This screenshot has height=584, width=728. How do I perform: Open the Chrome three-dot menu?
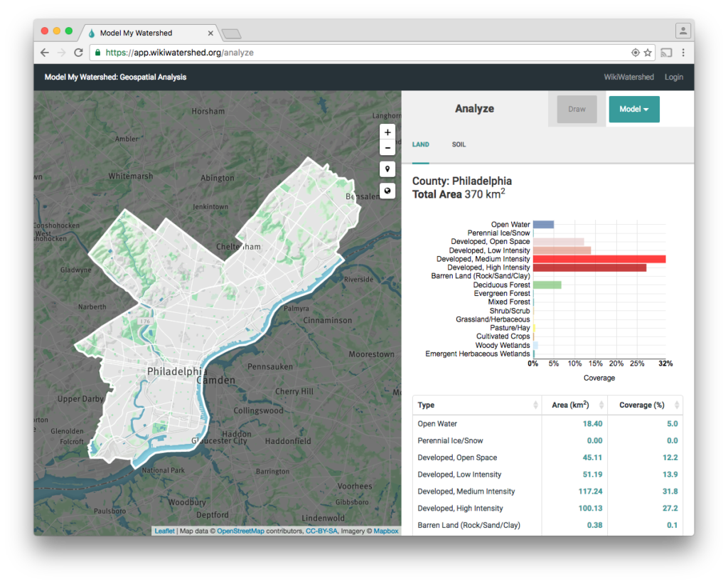click(683, 52)
